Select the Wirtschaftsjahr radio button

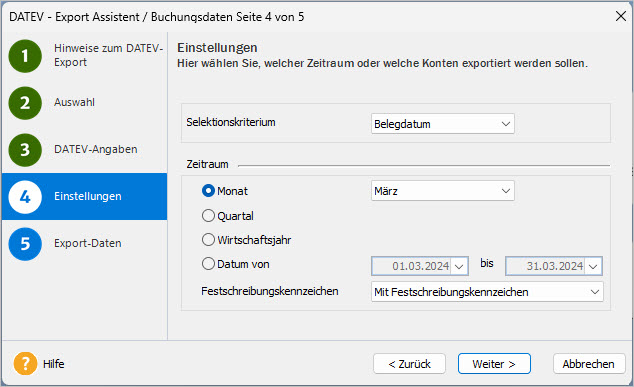(x=208, y=240)
